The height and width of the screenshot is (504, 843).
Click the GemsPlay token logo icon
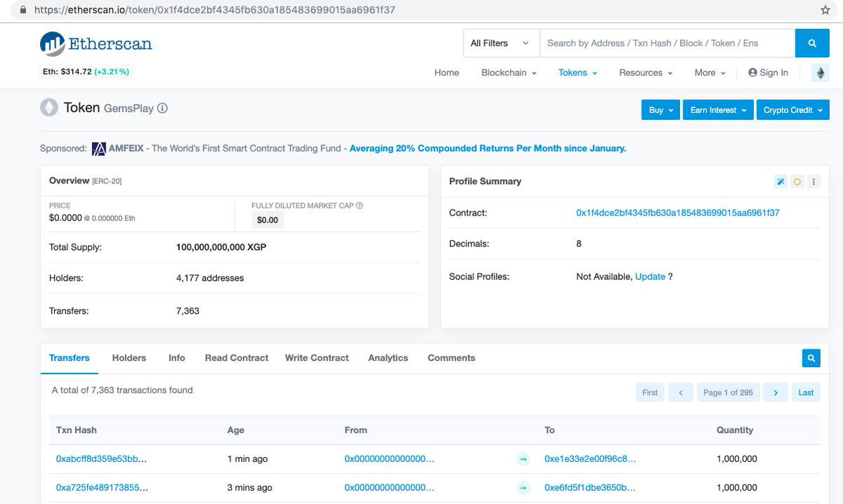49,107
